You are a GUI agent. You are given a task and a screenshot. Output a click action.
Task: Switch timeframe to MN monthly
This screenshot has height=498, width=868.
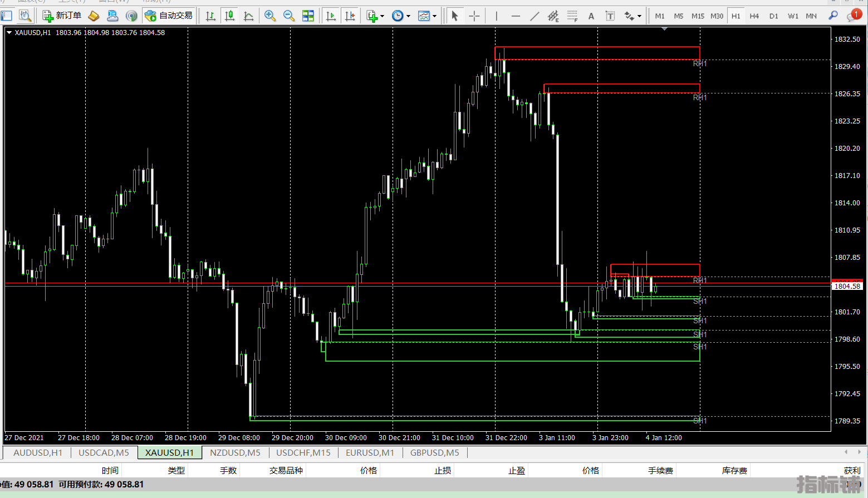point(811,16)
